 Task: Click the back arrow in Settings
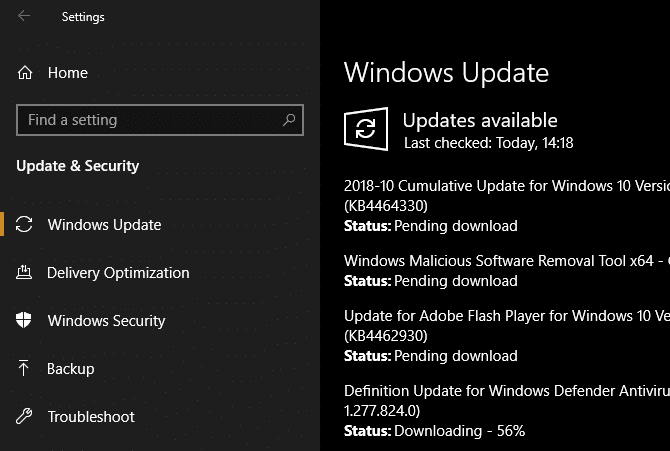[x=24, y=16]
